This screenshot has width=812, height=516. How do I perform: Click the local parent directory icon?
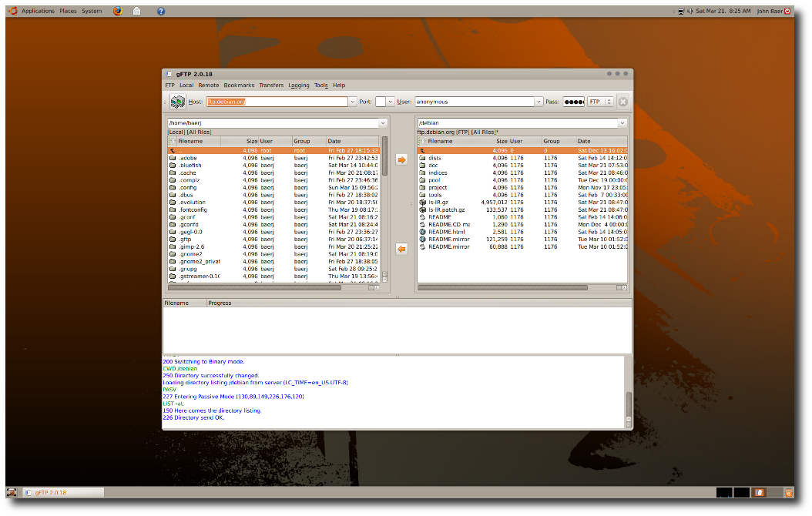click(173, 151)
